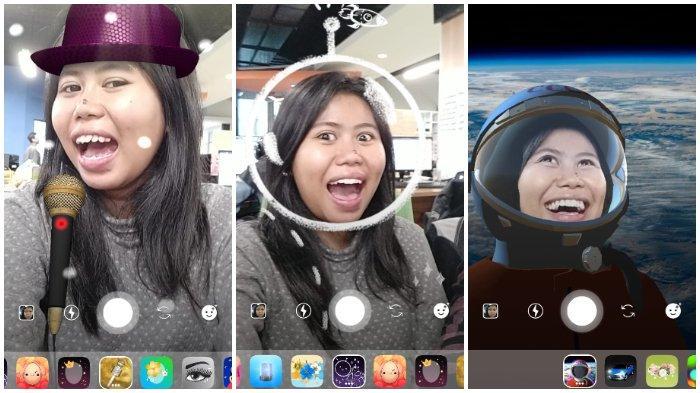
Task: Toggle face filters icon on purple hat screen
Action: [x=209, y=313]
